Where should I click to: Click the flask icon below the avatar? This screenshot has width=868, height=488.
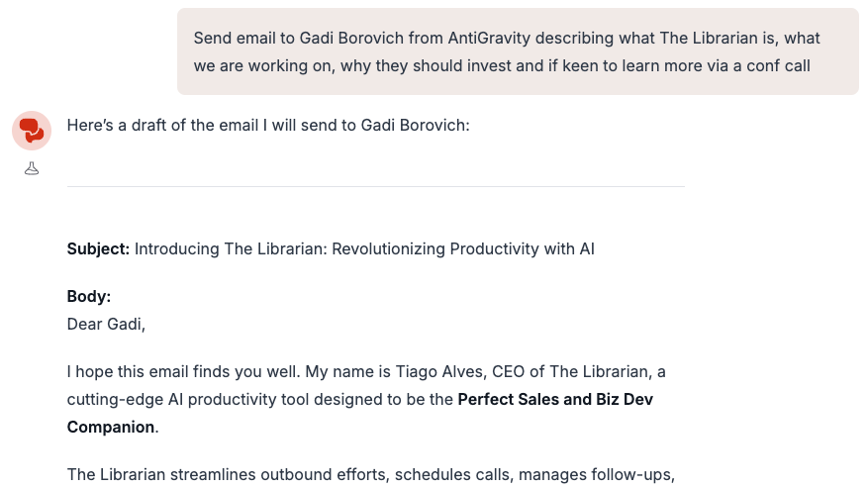tap(32, 168)
